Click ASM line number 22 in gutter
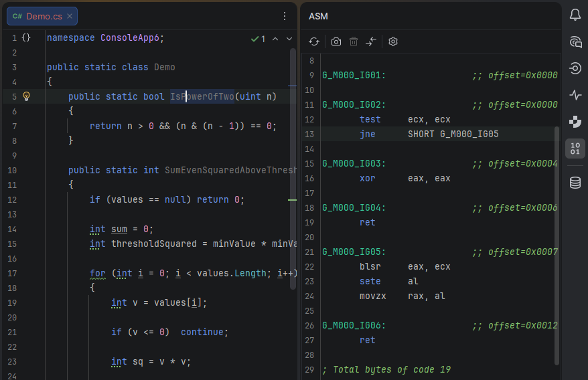Screen dimensions: 588x380 pos(309,267)
